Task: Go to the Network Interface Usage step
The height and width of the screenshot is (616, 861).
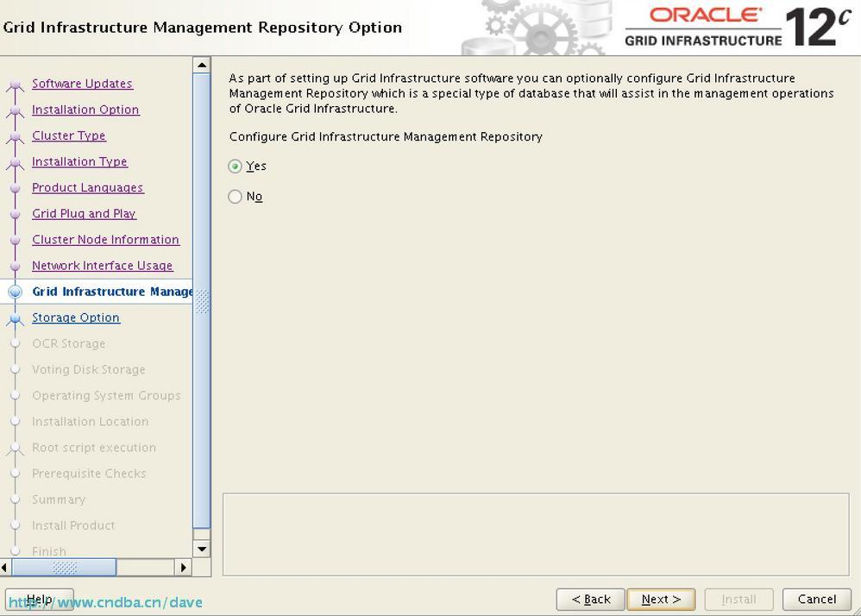Action: [103, 266]
